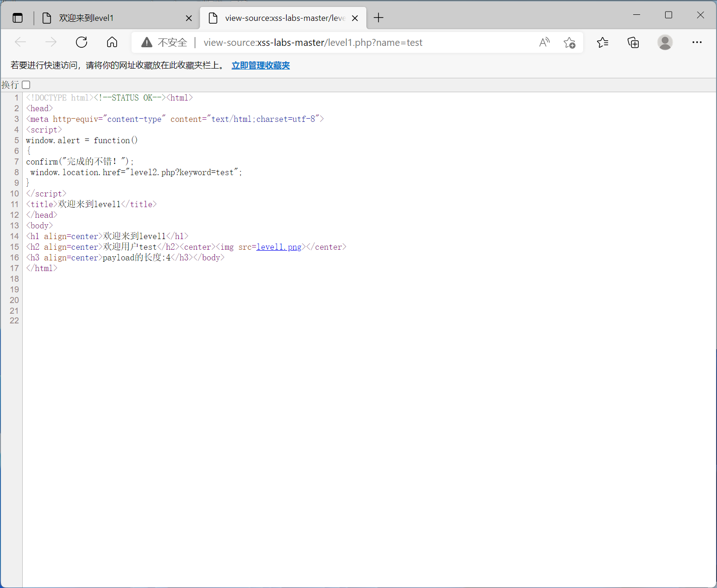Screen dimensions: 717x588
Task: Toggle the 换行 line wrap checkbox
Action: click(x=26, y=85)
